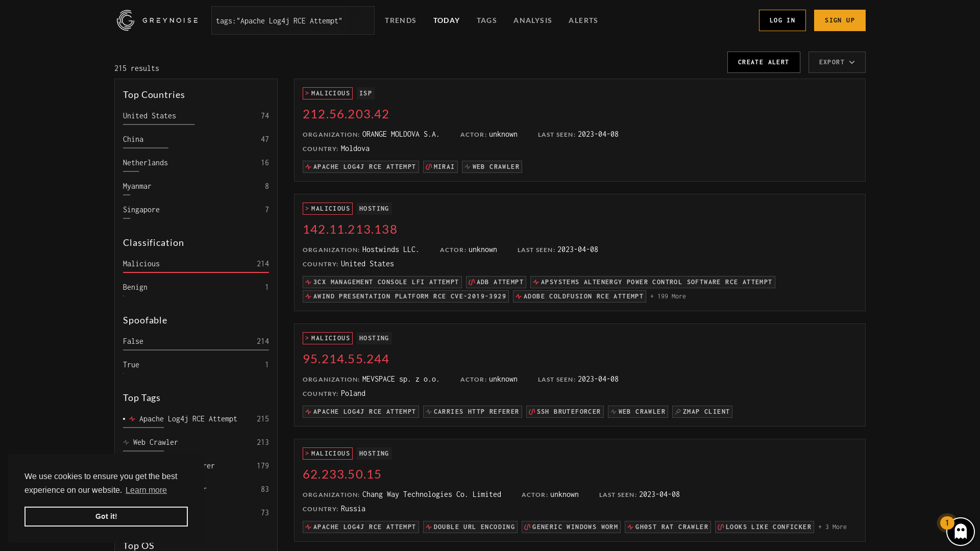This screenshot has width=980, height=551.
Task: Open IP 142.11.213.138 details
Action: (x=350, y=229)
